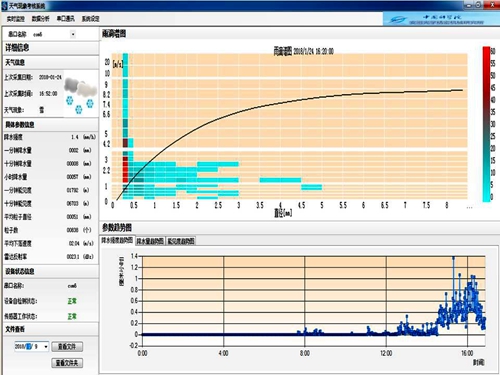Expand the com6 serial port dropdown
The height and width of the screenshot is (375, 500).
point(73,34)
